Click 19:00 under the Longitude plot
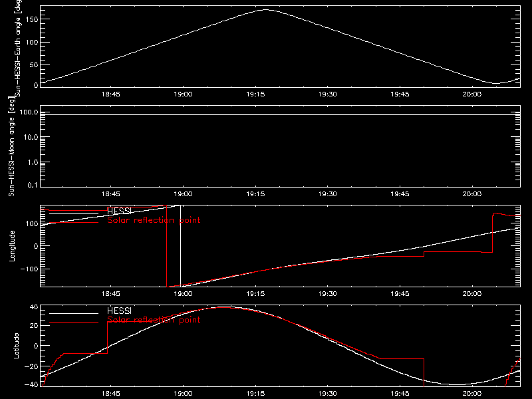 point(184,294)
